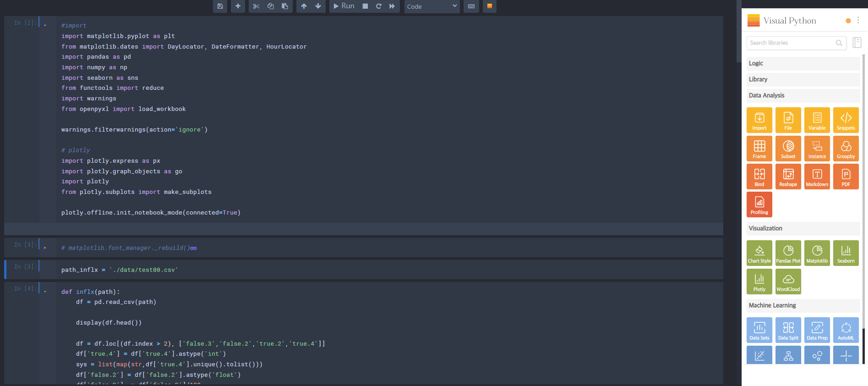Open the Reshape tool
The image size is (868, 386).
coord(788,176)
